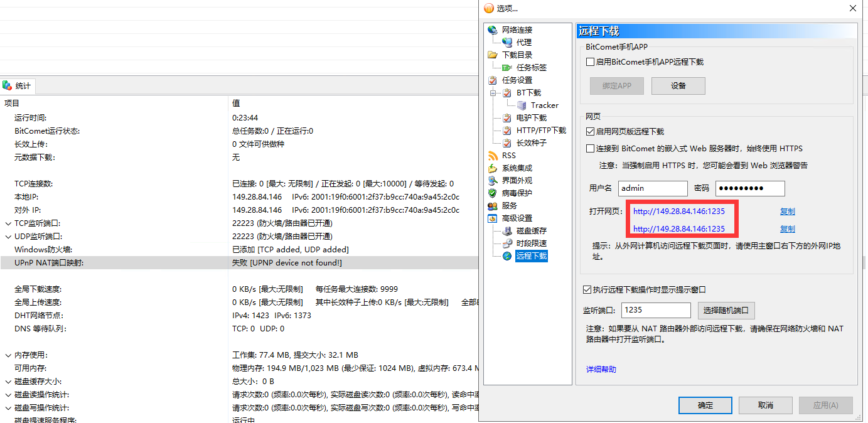Click the 任务设置 clipboard icon
The width and height of the screenshot is (868, 423).
[x=492, y=80]
